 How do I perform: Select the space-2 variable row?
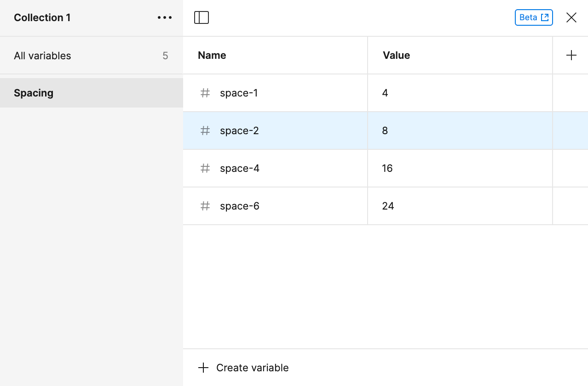(x=276, y=131)
